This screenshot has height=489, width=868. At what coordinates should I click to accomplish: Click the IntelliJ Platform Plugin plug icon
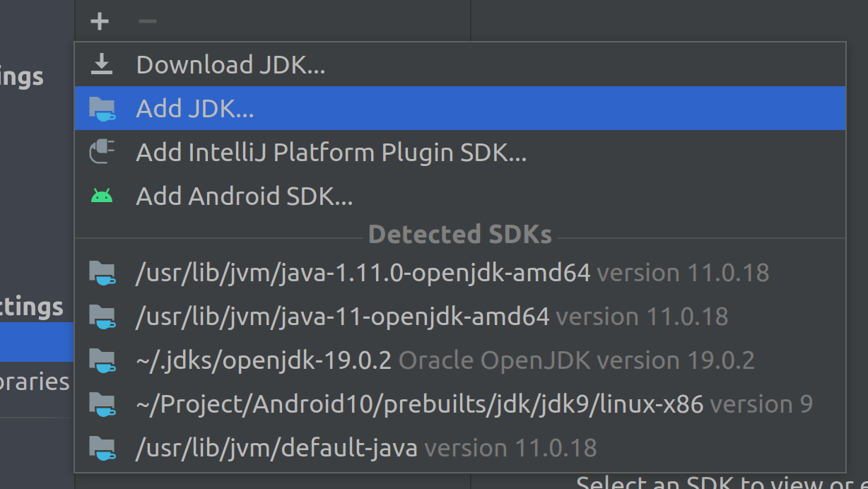tap(102, 152)
